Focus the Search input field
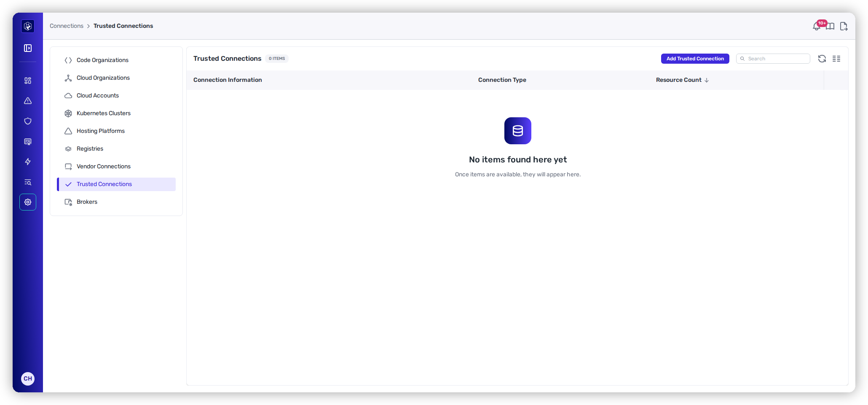The height and width of the screenshot is (405, 868). (773, 59)
